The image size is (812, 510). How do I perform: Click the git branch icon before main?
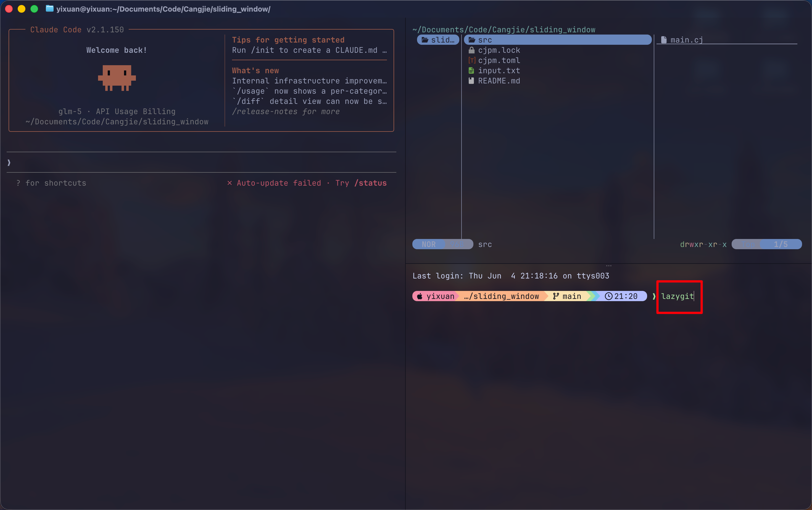pos(556,296)
